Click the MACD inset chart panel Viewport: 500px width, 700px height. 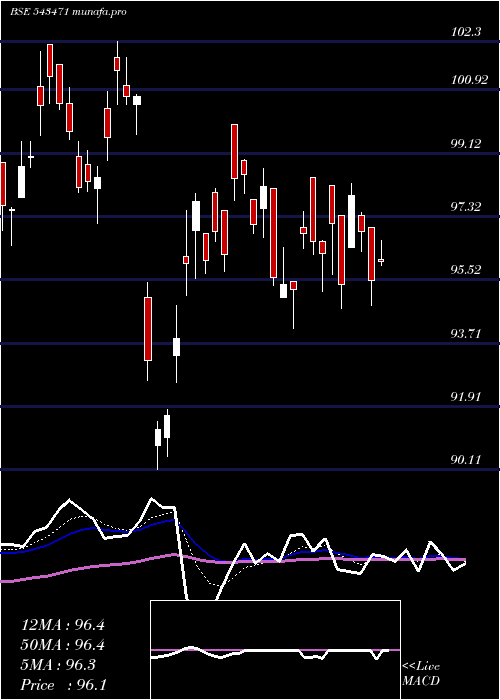click(x=275, y=650)
